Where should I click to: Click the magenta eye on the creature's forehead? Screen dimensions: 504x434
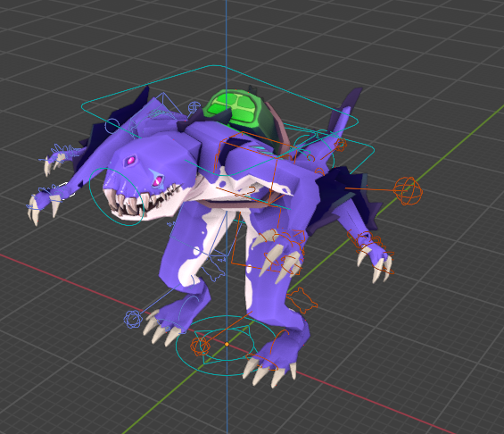pyautogui.click(x=131, y=160)
